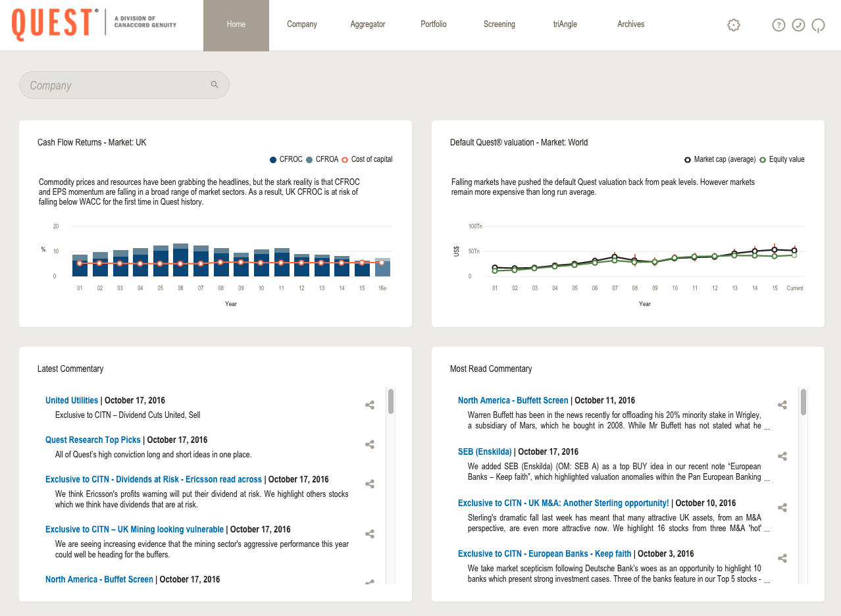This screenshot has width=841, height=616.
Task: Open UK M&A Another Sterling opportunity link
Action: pyautogui.click(x=563, y=503)
